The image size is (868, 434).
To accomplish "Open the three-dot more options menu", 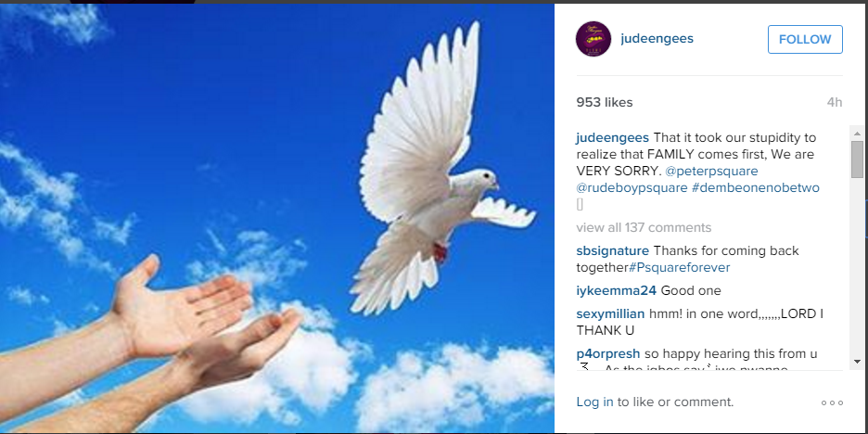I will tap(832, 403).
